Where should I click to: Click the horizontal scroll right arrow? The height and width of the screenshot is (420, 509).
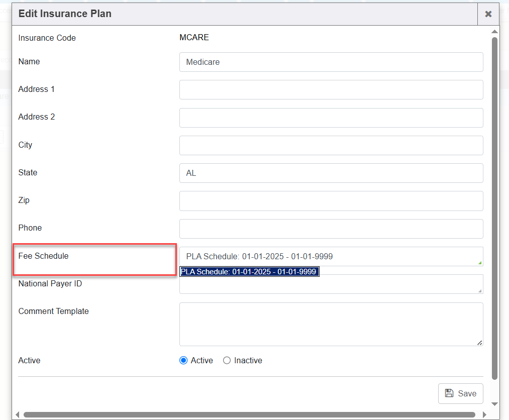484,415
